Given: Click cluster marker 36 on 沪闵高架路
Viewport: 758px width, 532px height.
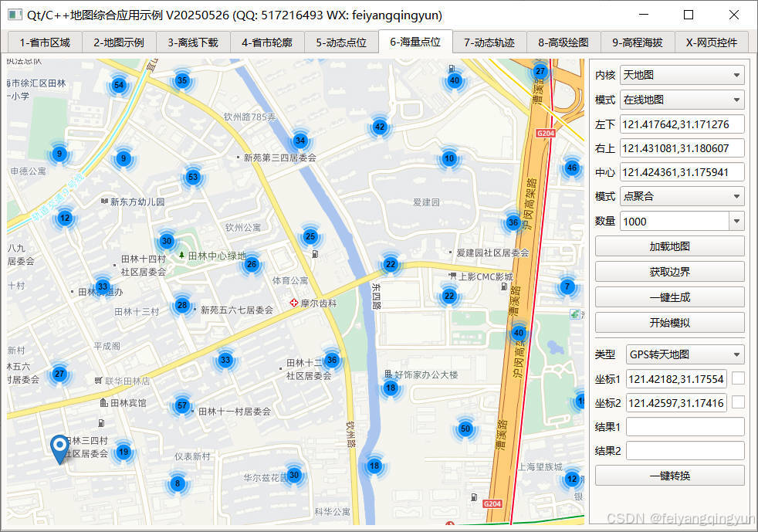Looking at the screenshot, I should pos(513,222).
